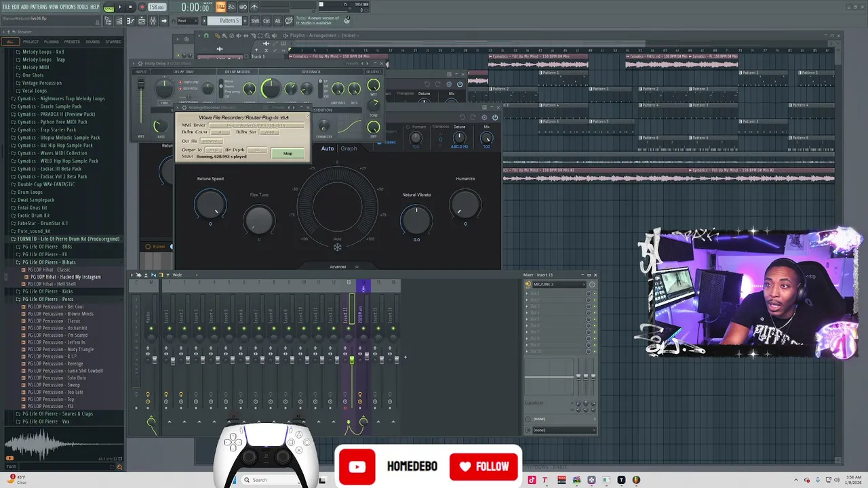Image resolution: width=868 pixels, height=488 pixels.
Task: Toggle the recording countdown icon
Action: point(231,7)
